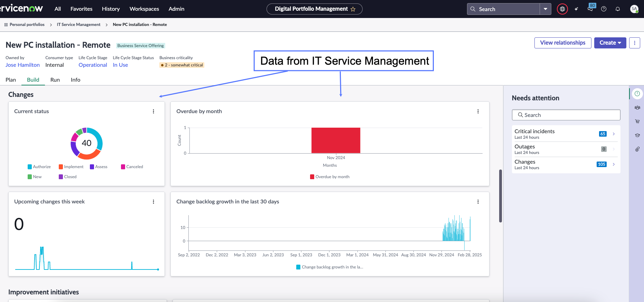The width and height of the screenshot is (644, 302).
Task: Open the sparkle assistant icon
Action: [576, 9]
